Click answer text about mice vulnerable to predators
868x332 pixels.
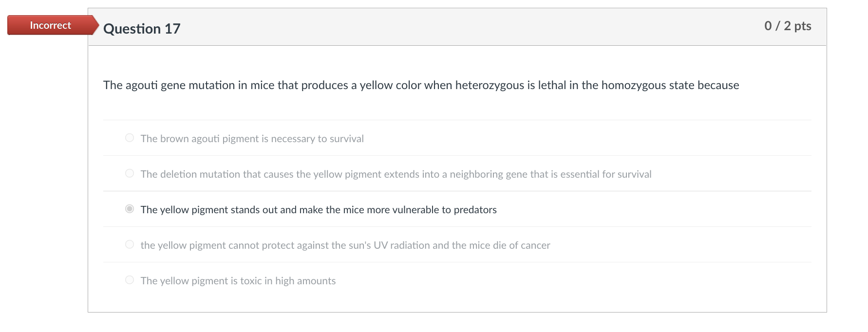pyautogui.click(x=318, y=210)
